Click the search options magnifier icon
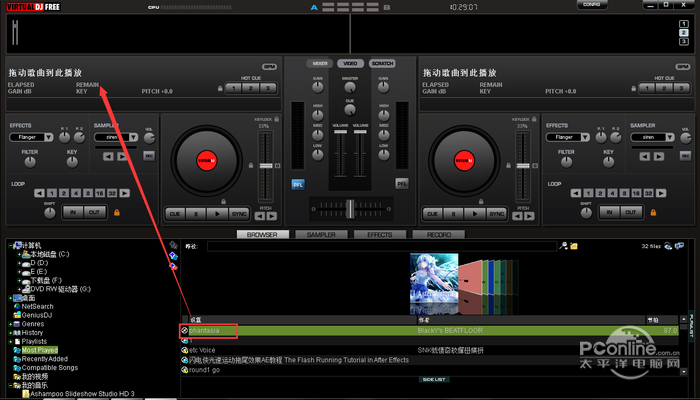 563,246
